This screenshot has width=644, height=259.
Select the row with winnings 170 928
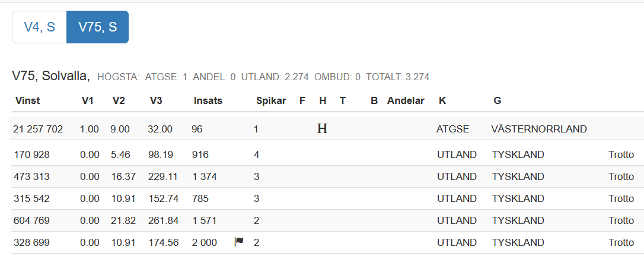coord(327,154)
